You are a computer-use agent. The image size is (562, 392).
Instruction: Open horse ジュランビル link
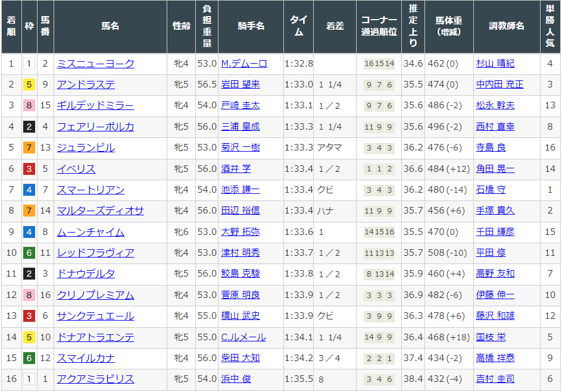coord(86,148)
